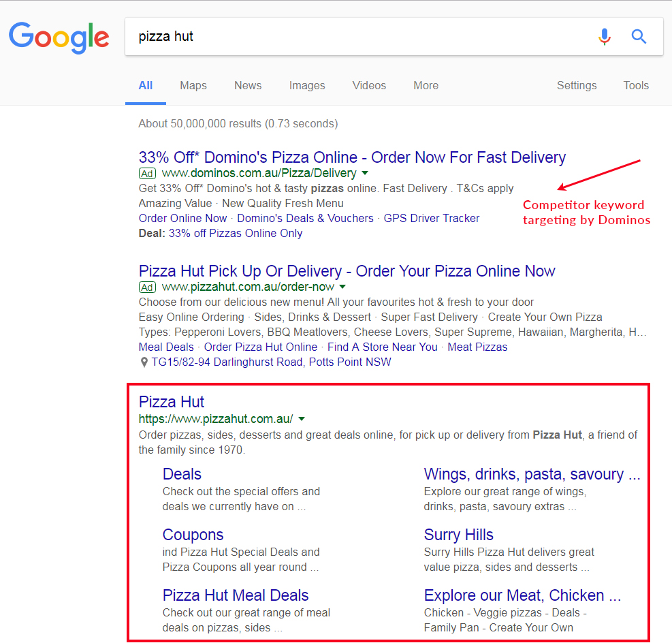Switch to the Images tab
Viewport: 672px width, 643px height.
(x=307, y=85)
